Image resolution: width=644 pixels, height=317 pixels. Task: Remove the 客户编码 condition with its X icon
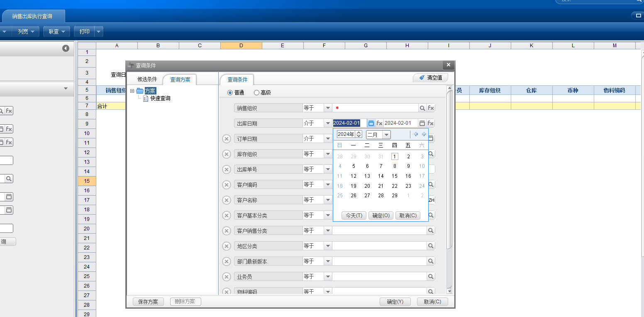(x=227, y=185)
